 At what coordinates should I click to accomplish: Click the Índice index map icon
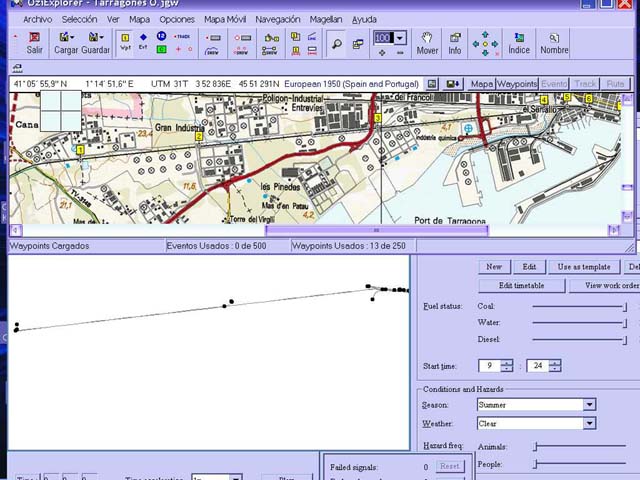519,42
